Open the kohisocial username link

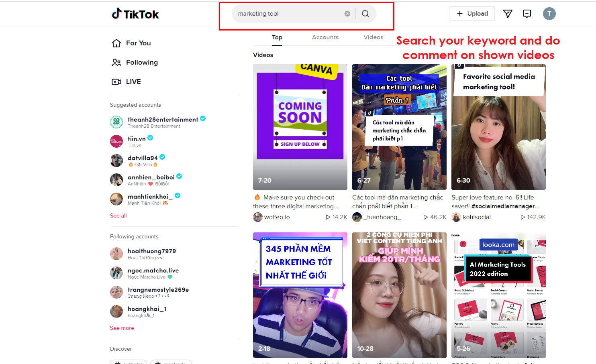(x=477, y=217)
